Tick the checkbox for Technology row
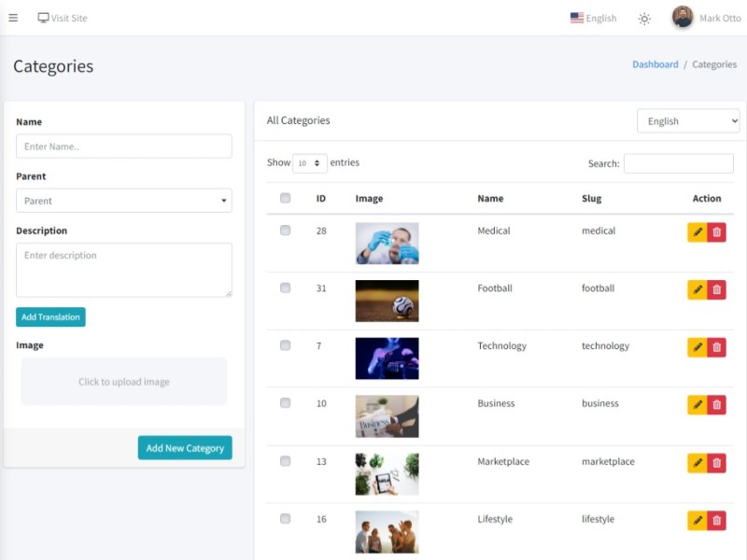 click(x=286, y=345)
